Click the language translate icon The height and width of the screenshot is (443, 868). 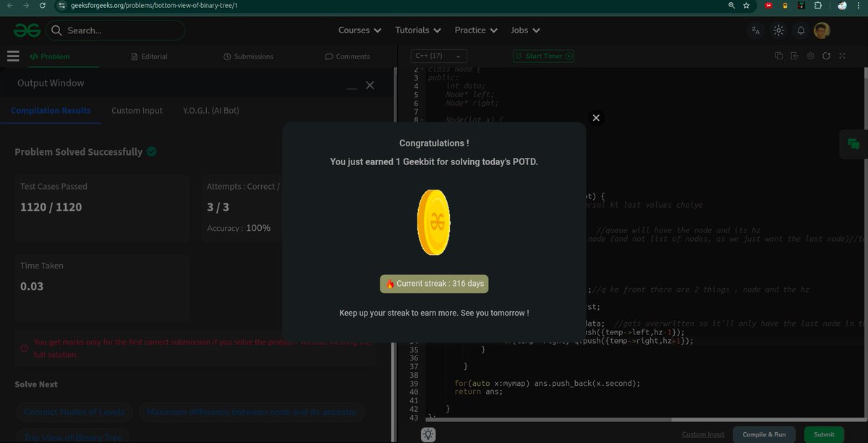(x=756, y=30)
